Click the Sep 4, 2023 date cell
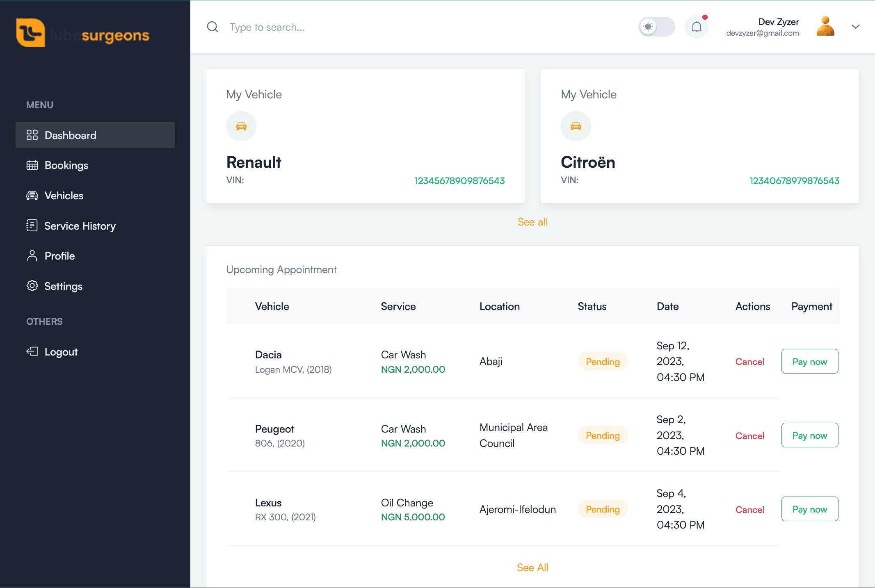 coord(680,509)
